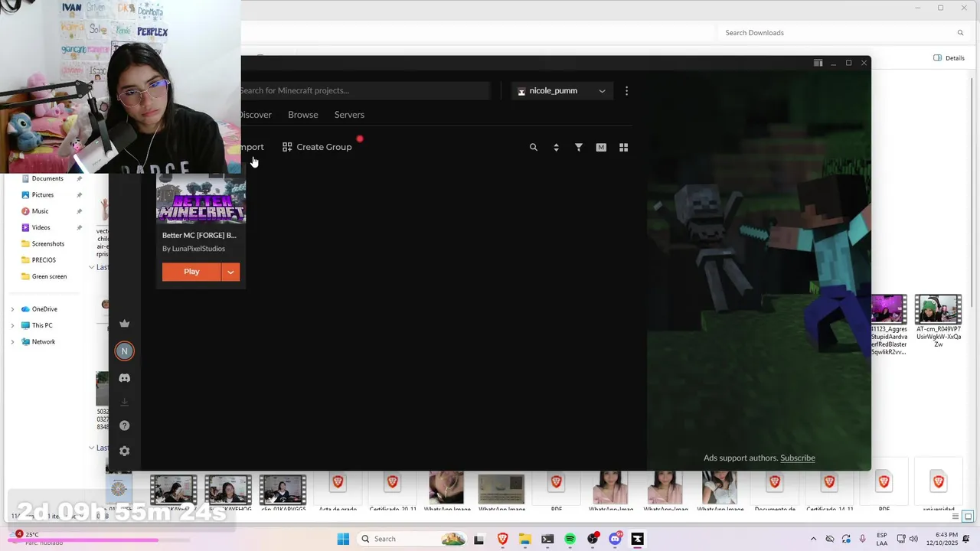The width and height of the screenshot is (980, 551).
Task: Click the M view mode icon
Action: pyautogui.click(x=601, y=147)
